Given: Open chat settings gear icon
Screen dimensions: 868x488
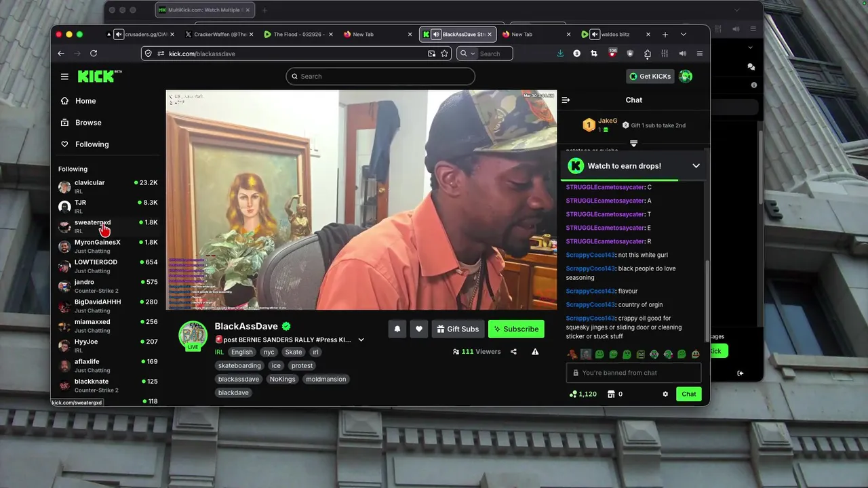Looking at the screenshot, I should tap(665, 394).
